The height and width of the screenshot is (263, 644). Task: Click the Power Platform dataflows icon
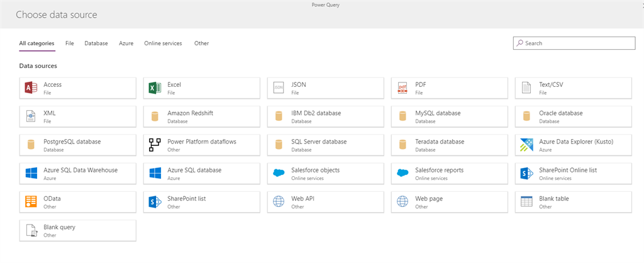coord(155,145)
